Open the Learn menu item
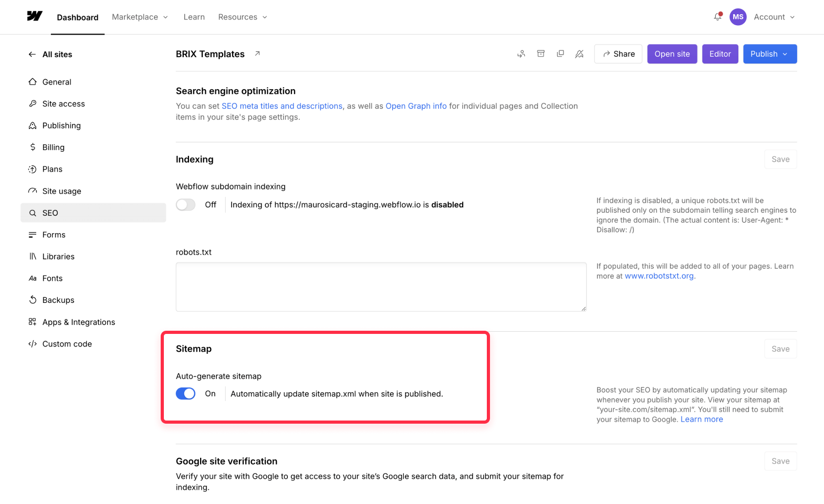Viewport: 824px width, 504px height. [x=194, y=17]
